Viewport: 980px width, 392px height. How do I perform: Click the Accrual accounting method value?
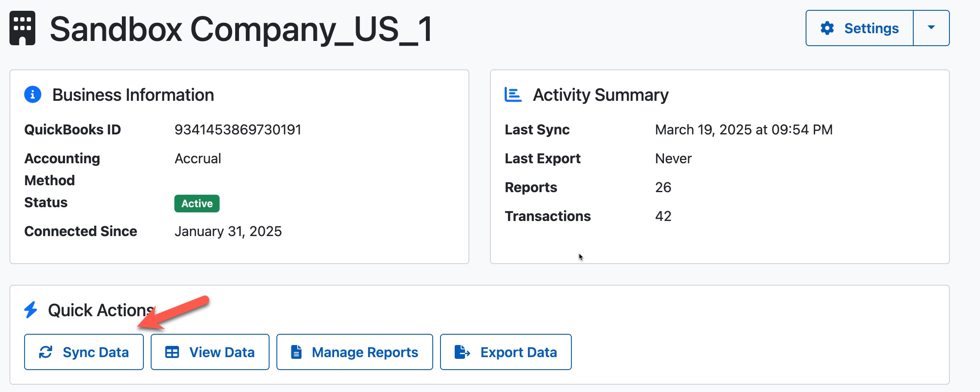198,159
